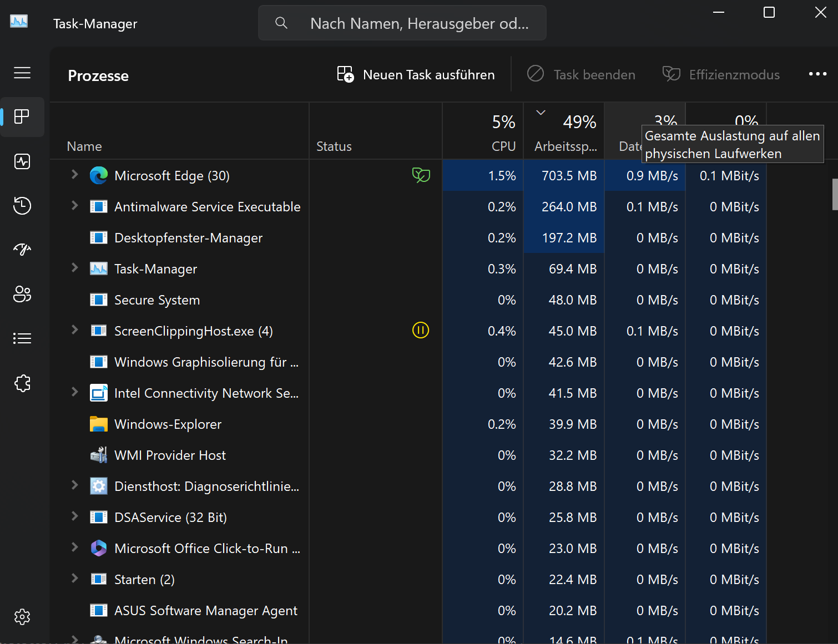Open the three-dots more options menu
This screenshot has width=838, height=644.
(x=817, y=74)
